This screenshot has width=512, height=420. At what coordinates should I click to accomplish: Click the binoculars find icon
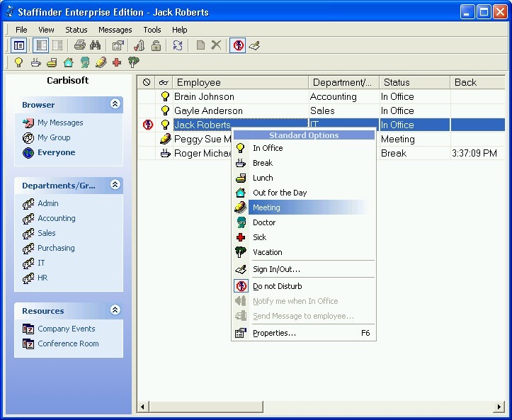click(x=96, y=45)
